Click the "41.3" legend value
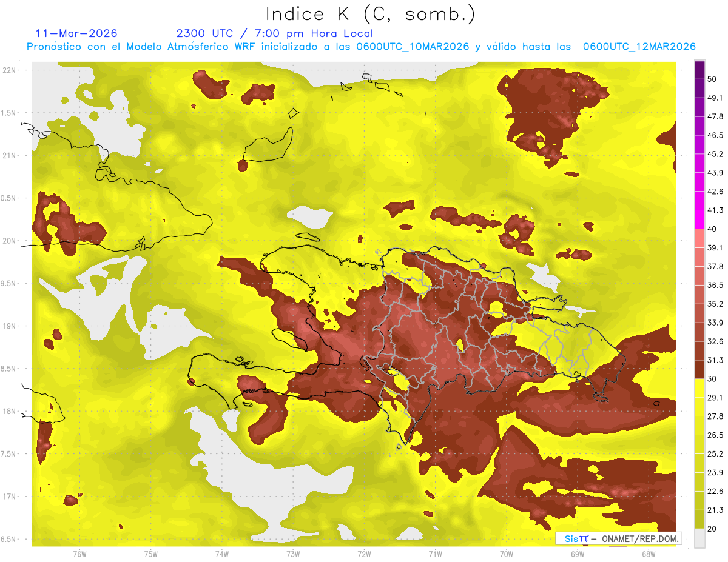The width and height of the screenshot is (728, 562). click(715, 211)
